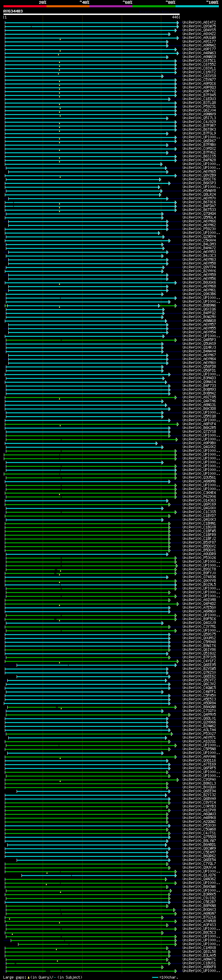
Task: Click the white query sequence bar
Action: pos(92,15)
